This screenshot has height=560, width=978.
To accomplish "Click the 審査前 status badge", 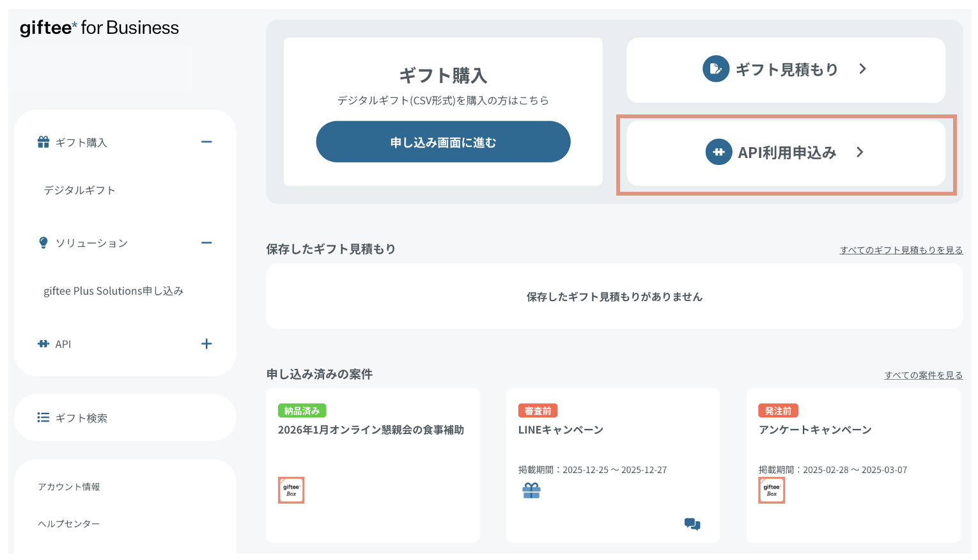I will 538,411.
